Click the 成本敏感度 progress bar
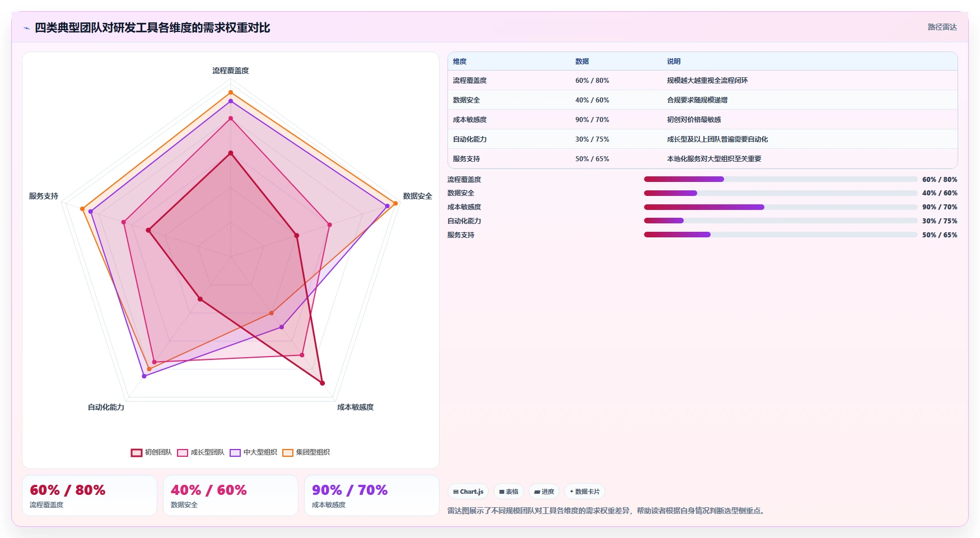This screenshot has width=980, height=538. coord(781,207)
